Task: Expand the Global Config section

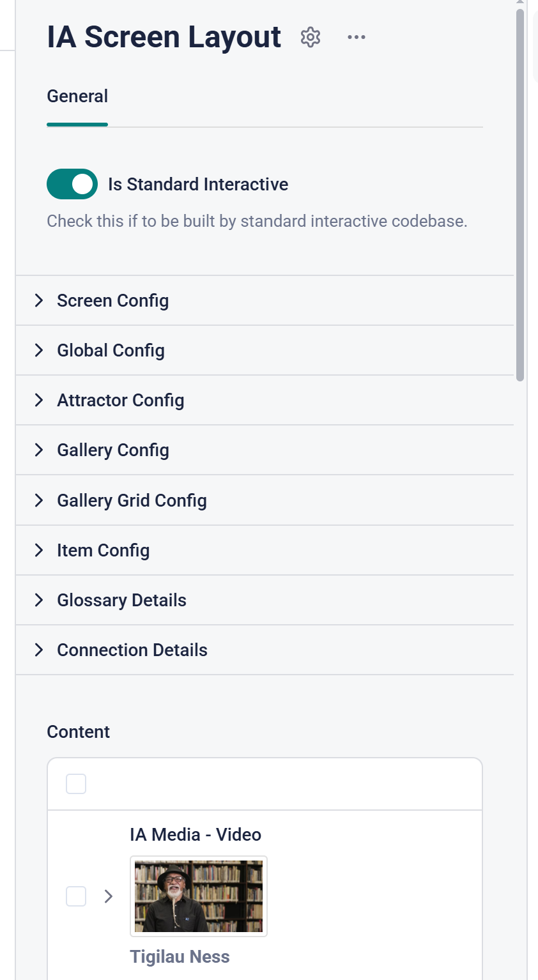Action: coord(111,351)
